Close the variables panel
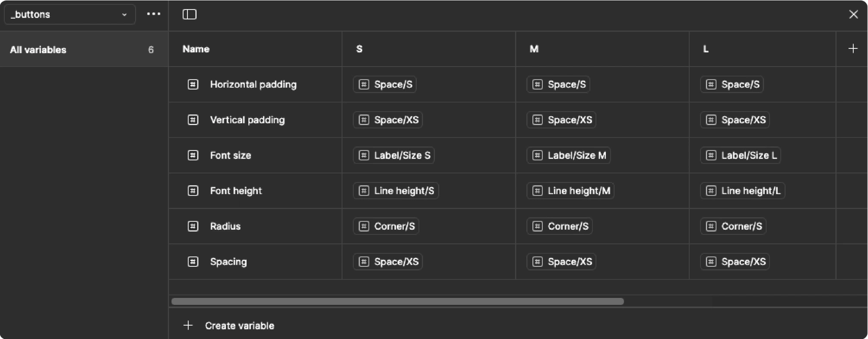 tap(853, 14)
